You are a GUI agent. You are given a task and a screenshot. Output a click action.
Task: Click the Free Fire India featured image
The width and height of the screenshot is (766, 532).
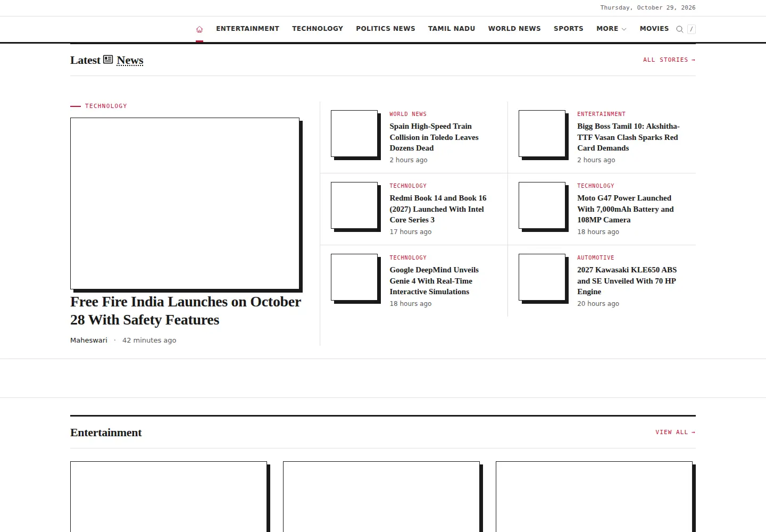(185, 204)
